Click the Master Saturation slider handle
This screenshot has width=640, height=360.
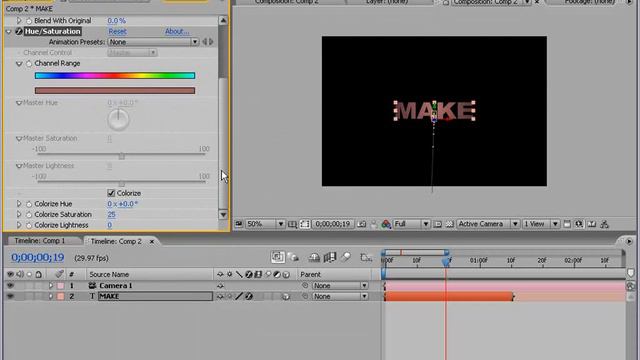[x=122, y=156]
